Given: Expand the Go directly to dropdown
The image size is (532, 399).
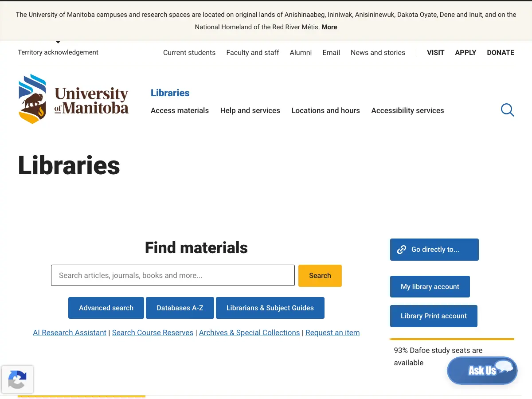Looking at the screenshot, I should click(x=434, y=250).
